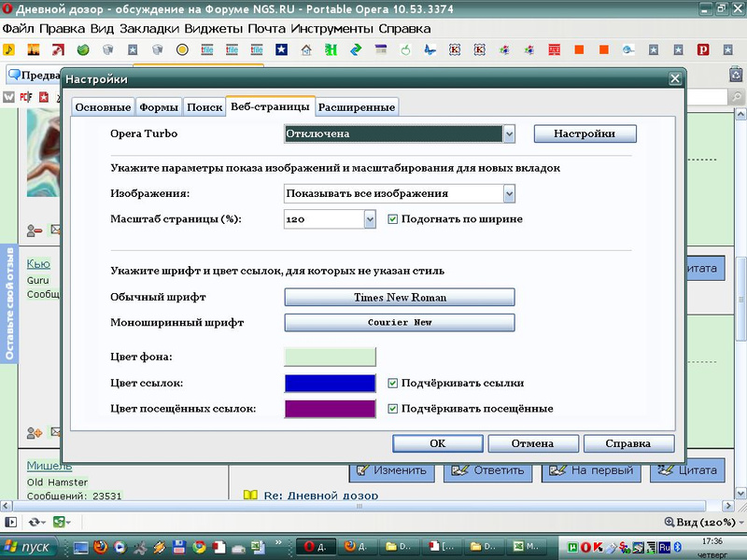Screen dimensions: 747x560
Task: Expand the Opera Turbo dropdown
Action: pyautogui.click(x=509, y=134)
